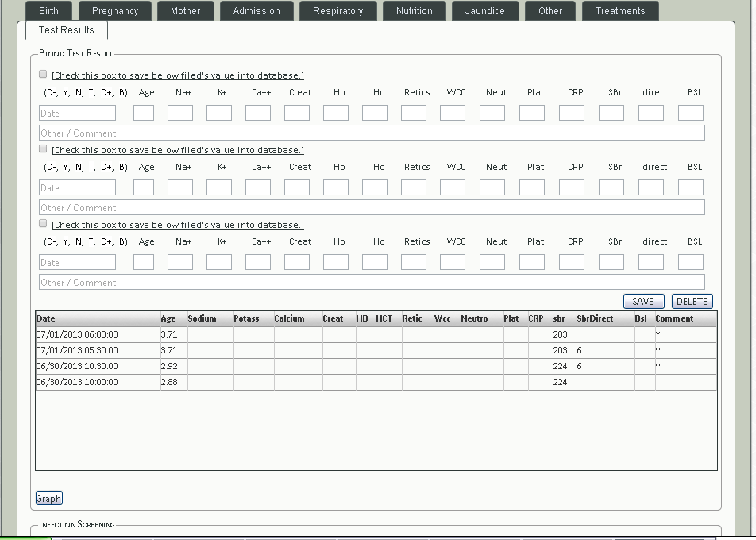Open the Nutrition tab
Image resolution: width=756 pixels, height=540 pixels.
[414, 11]
